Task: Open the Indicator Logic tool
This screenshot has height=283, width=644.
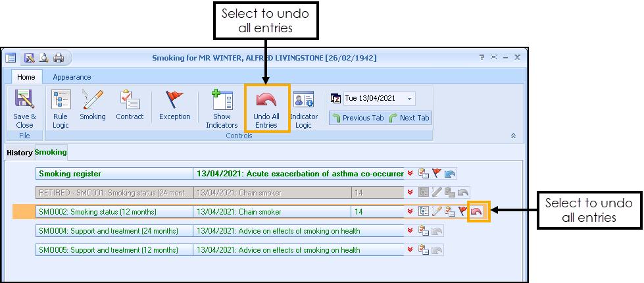Action: point(303,109)
